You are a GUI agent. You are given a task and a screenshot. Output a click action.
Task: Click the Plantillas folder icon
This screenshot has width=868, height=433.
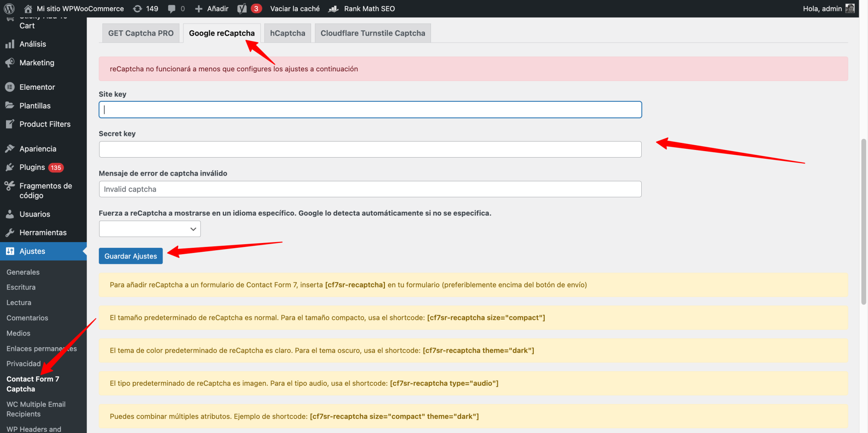click(x=10, y=105)
